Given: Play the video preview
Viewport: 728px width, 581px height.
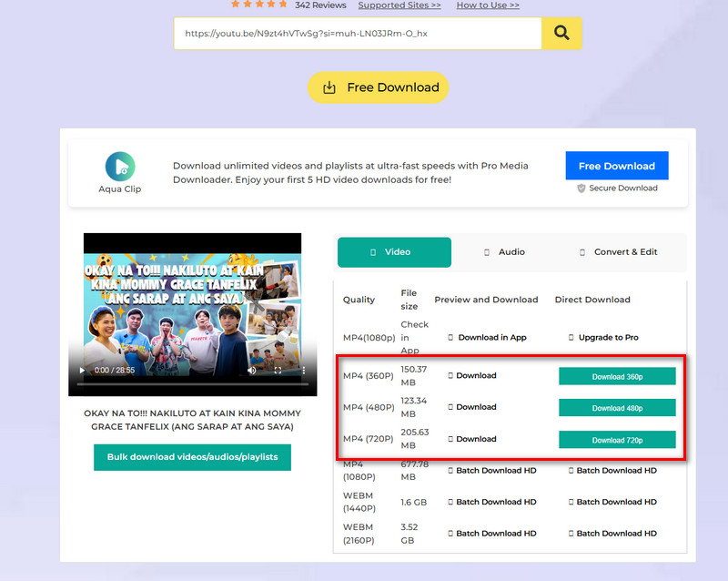Looking at the screenshot, I should pos(83,371).
